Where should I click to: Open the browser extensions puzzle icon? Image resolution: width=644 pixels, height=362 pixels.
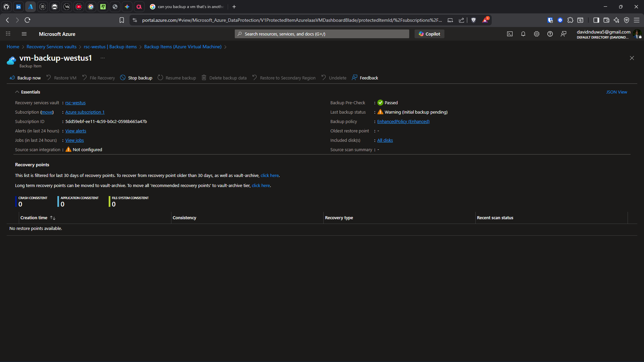[x=570, y=20]
